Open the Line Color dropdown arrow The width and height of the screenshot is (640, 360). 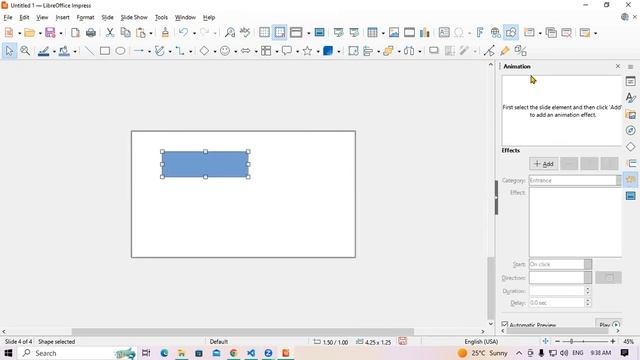(54, 51)
